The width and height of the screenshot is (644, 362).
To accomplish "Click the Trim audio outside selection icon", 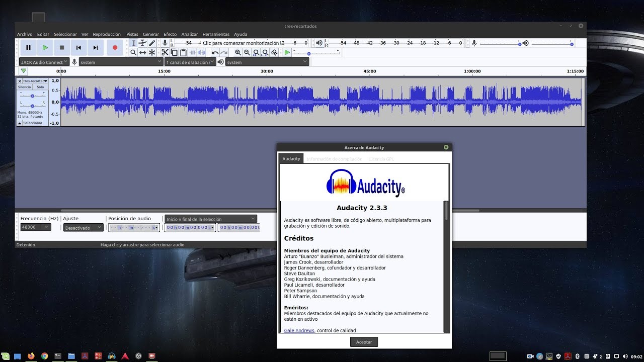I will tap(193, 52).
